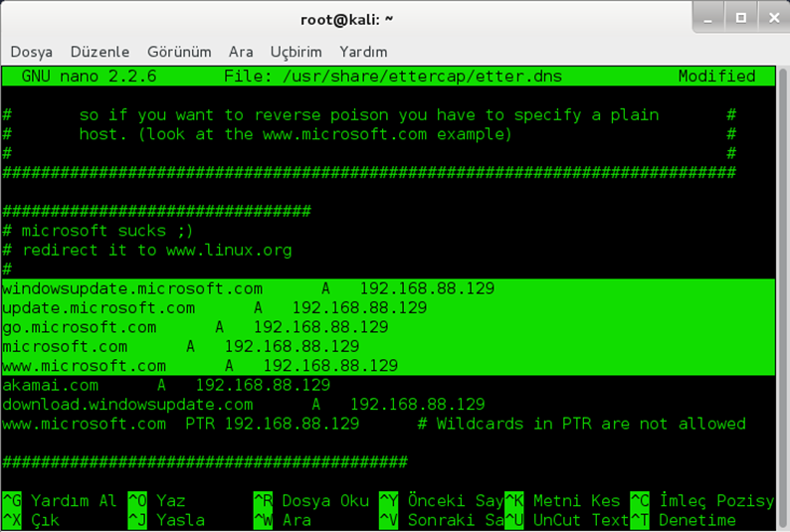790x532 pixels.
Task: Click the 'Wildcards in PTR are not allowed' comment
Action: click(x=582, y=424)
